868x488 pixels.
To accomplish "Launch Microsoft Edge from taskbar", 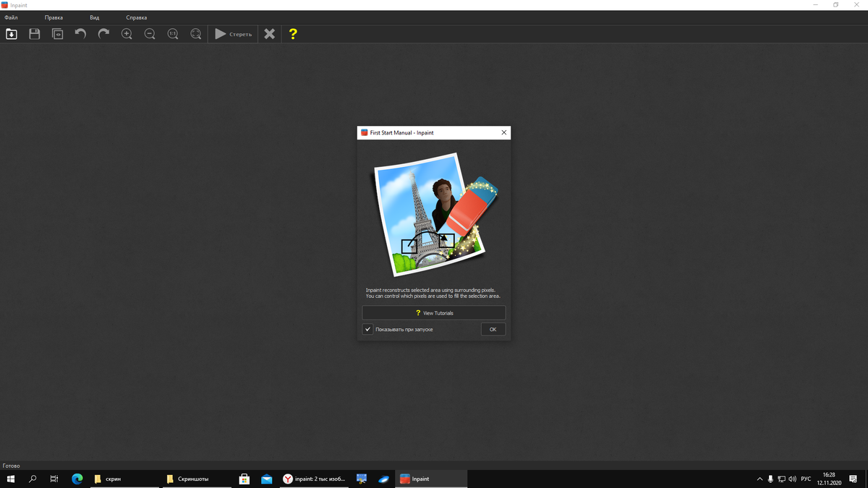I will pyautogui.click(x=77, y=479).
